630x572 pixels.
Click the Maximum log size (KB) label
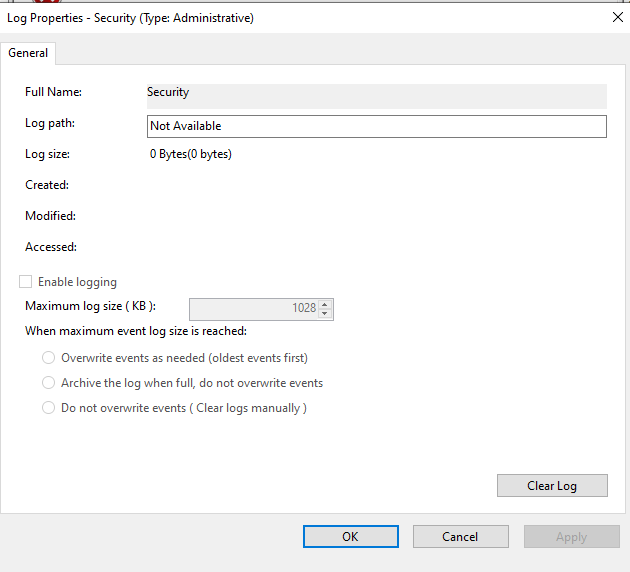[x=91, y=306]
